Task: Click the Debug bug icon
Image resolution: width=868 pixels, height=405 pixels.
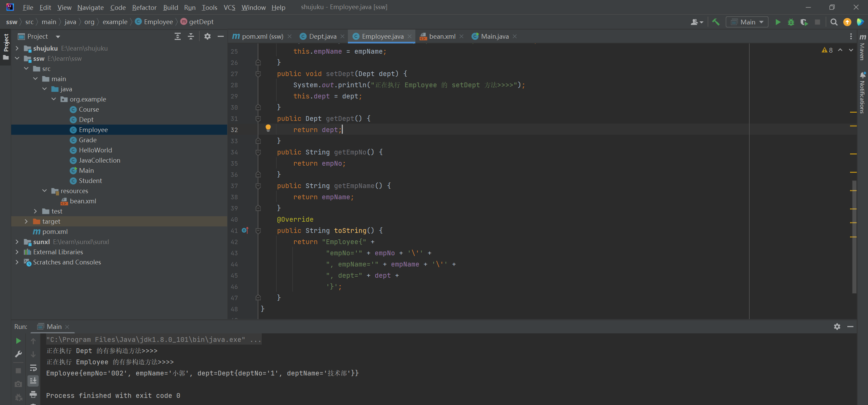Action: click(x=791, y=22)
